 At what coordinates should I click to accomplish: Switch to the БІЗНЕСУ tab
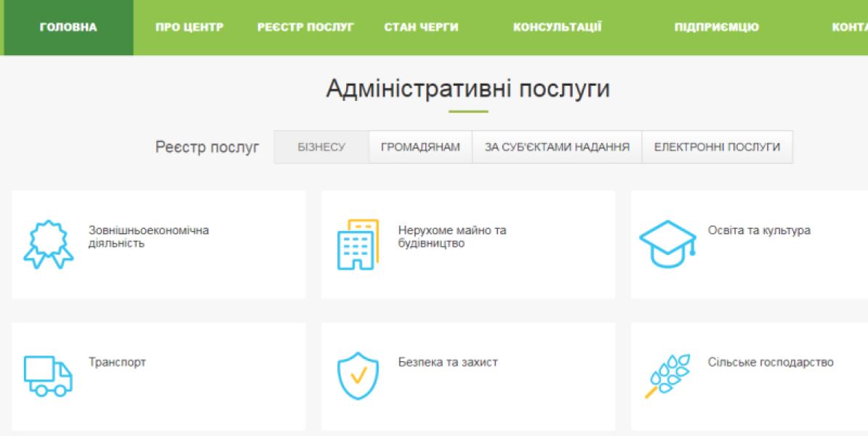click(321, 148)
